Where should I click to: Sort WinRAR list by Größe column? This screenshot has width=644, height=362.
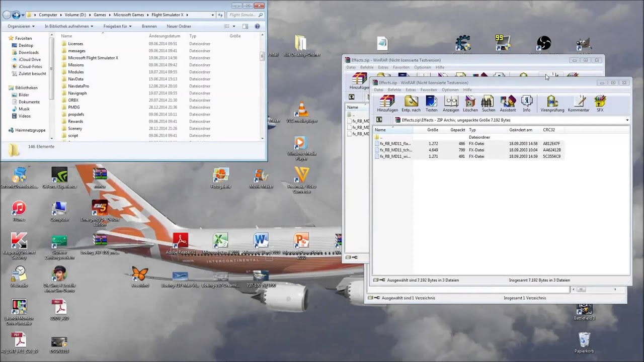[432, 130]
